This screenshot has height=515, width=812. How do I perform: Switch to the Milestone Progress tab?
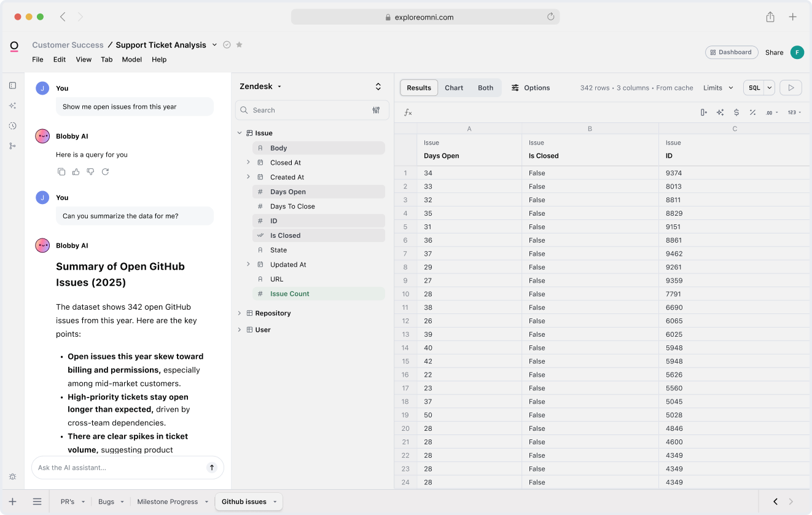(x=168, y=501)
